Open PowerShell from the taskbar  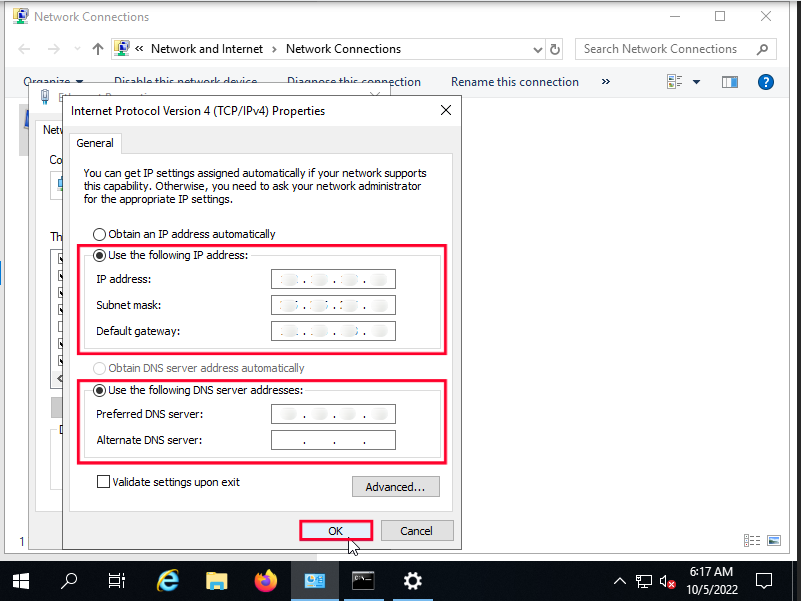363,580
